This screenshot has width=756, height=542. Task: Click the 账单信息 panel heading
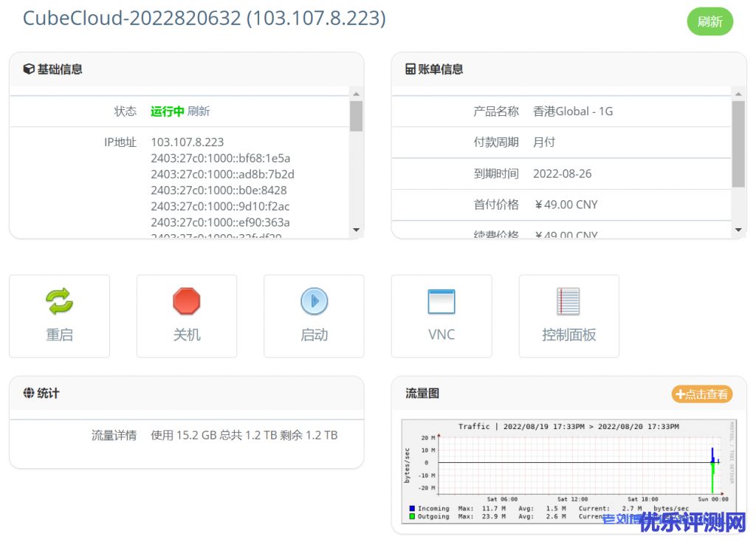(x=441, y=69)
